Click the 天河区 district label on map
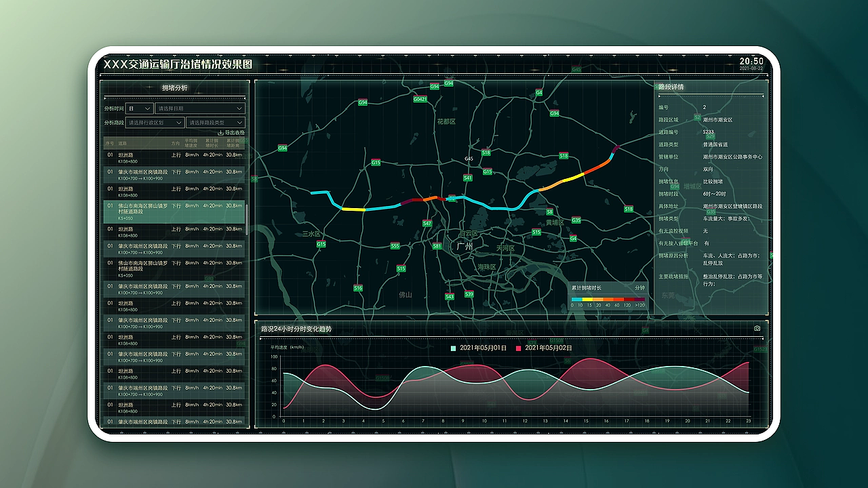 pos(506,248)
